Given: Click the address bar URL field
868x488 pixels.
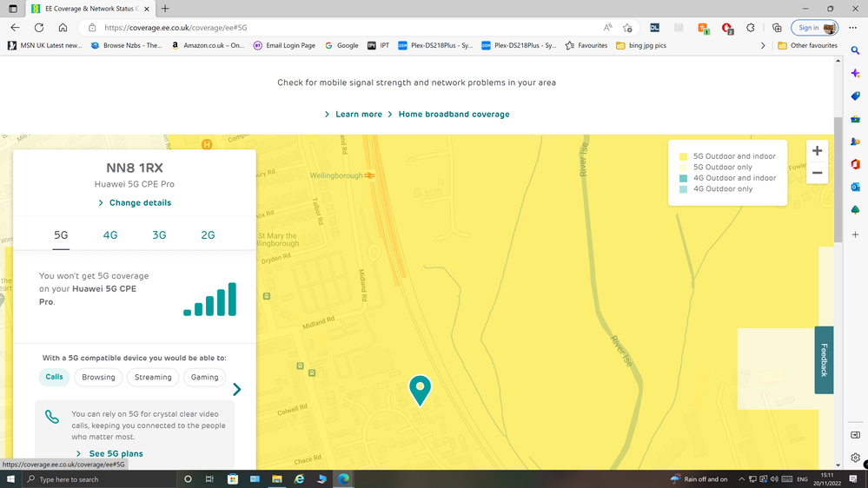Looking at the screenshot, I should pos(348,28).
